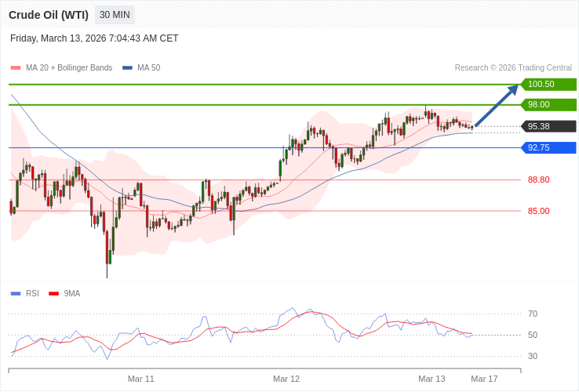Click the Mar 17 date axis label
This screenshot has height=392, width=579.
pos(484,379)
